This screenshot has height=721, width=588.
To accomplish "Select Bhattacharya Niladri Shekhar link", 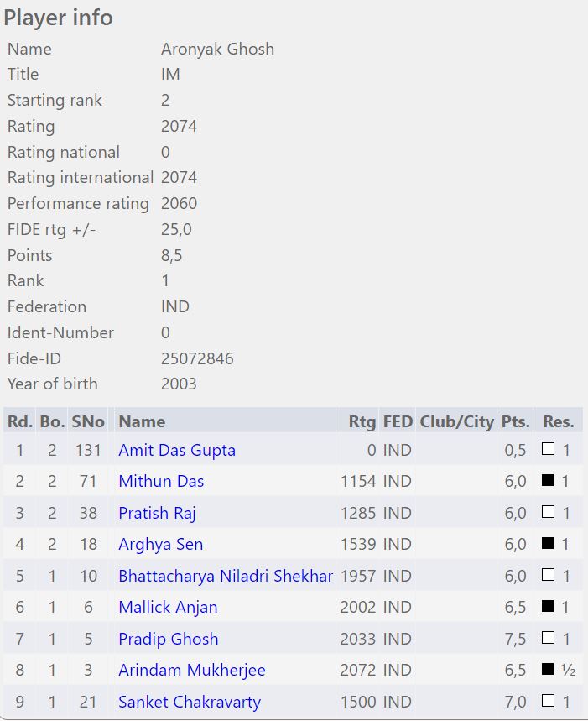I will pyautogui.click(x=226, y=576).
